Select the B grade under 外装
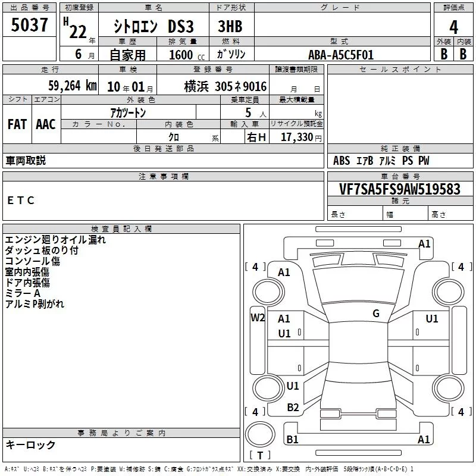This screenshot has width=476, height=476. pyautogui.click(x=444, y=54)
